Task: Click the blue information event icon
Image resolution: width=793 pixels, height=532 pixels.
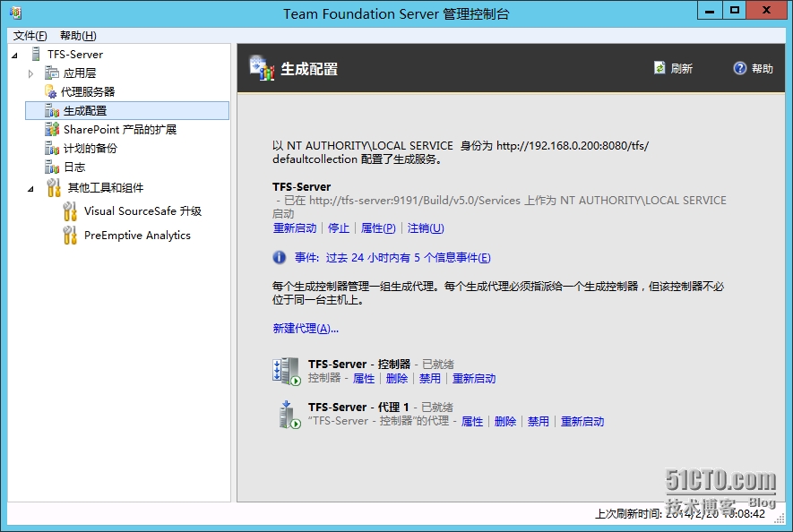Action: point(280,257)
